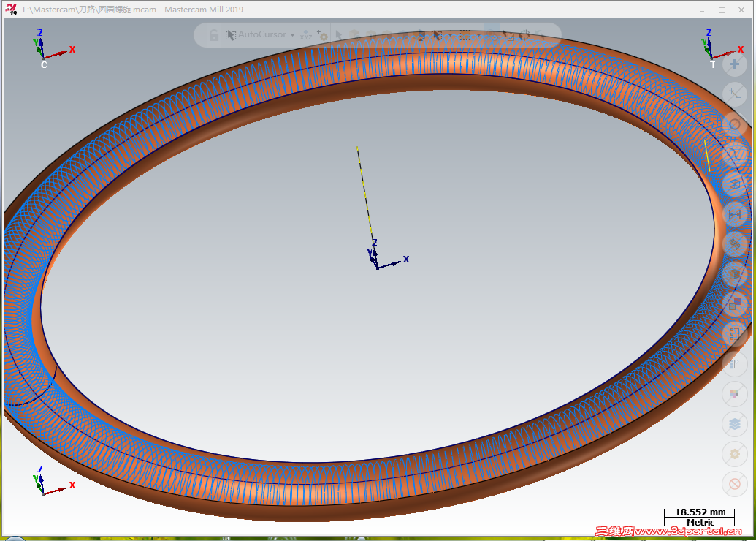The image size is (756, 541).
Task: Click the fifth solid selection icon
Action: [419, 35]
